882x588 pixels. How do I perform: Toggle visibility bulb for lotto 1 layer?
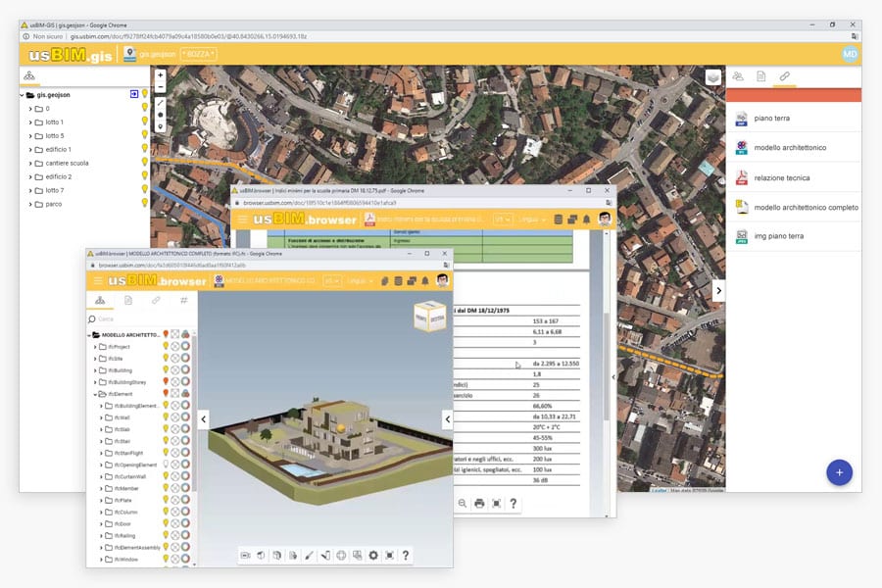pos(145,121)
